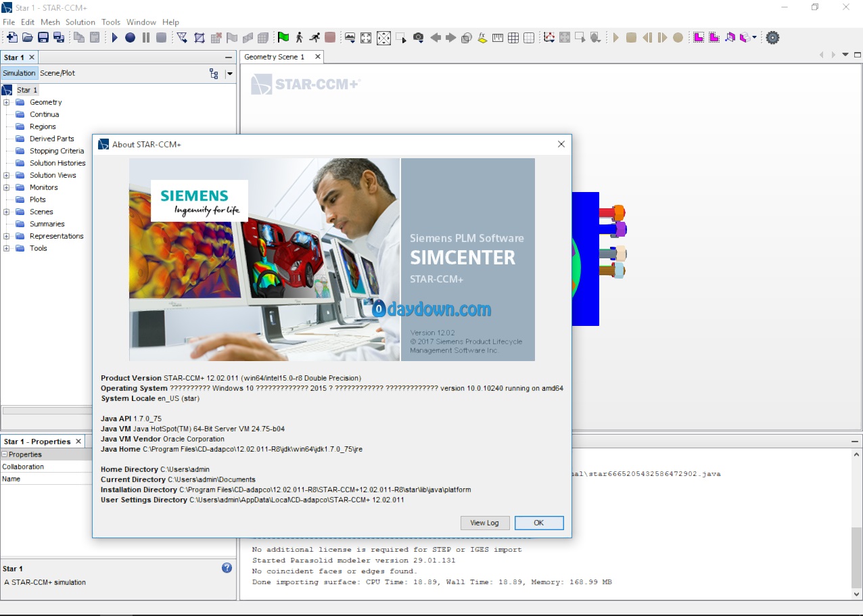
Task: Select the Derived Parts tree item
Action: pos(51,139)
